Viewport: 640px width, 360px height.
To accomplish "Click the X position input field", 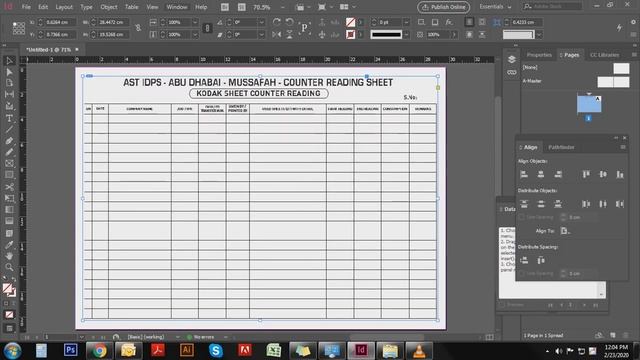I will [60, 22].
